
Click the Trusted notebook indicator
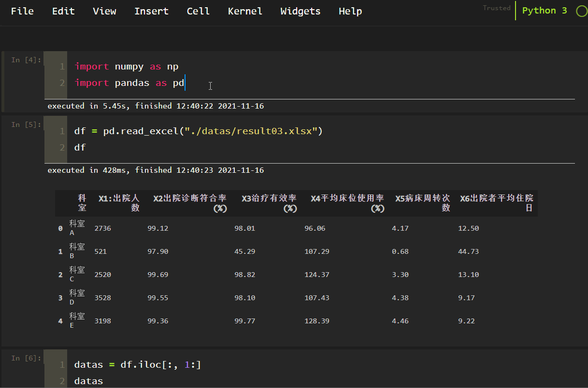(x=496, y=8)
